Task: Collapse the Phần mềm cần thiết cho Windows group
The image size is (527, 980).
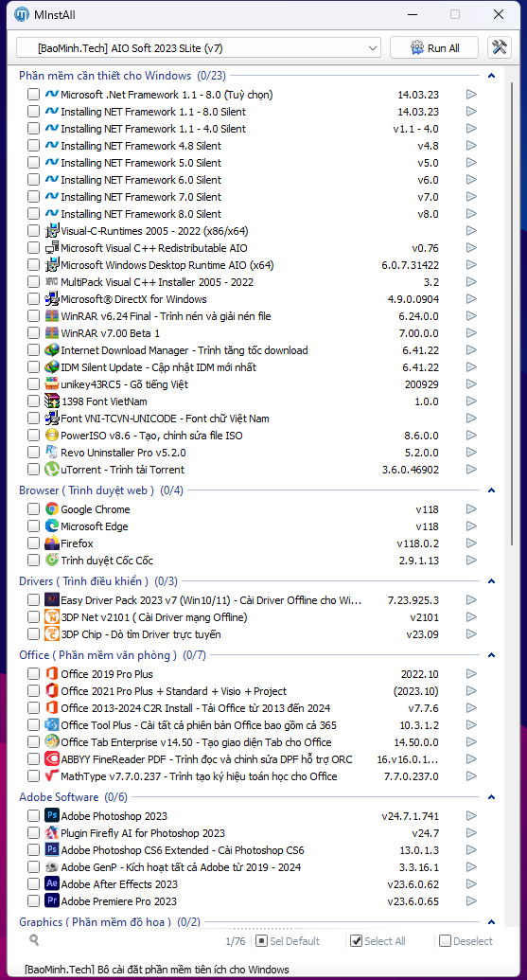Action: (491, 76)
